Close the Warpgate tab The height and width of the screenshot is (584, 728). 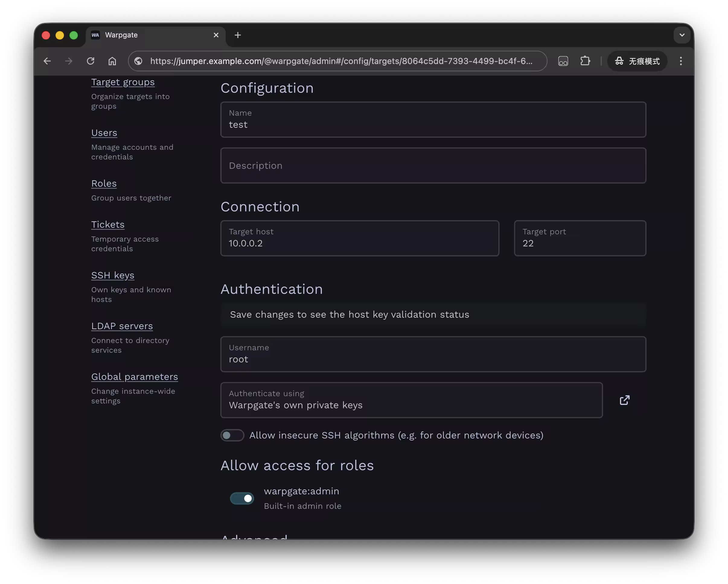pyautogui.click(x=216, y=35)
